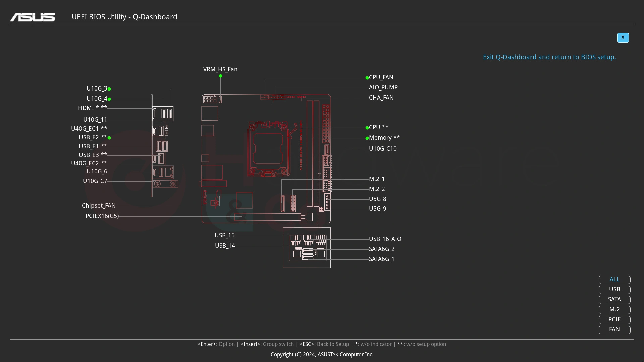The width and height of the screenshot is (644, 362).
Task: Click the CPU ** label
Action: tap(379, 127)
